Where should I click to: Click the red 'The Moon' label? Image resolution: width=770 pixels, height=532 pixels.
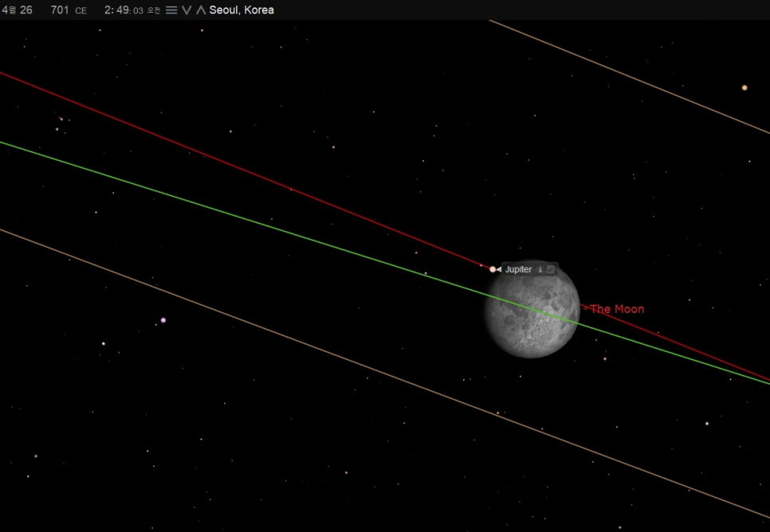617,309
